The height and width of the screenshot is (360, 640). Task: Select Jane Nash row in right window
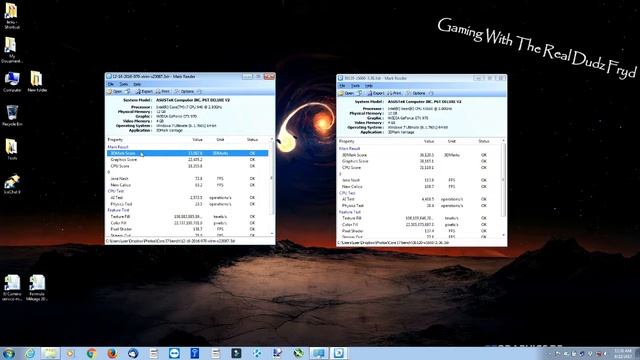[x=419, y=180]
